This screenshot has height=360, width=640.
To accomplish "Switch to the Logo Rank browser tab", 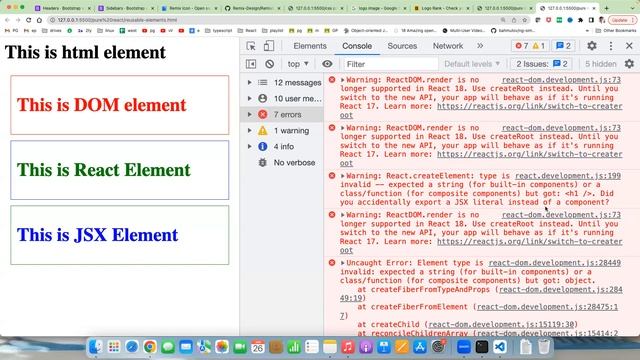I will point(442,8).
